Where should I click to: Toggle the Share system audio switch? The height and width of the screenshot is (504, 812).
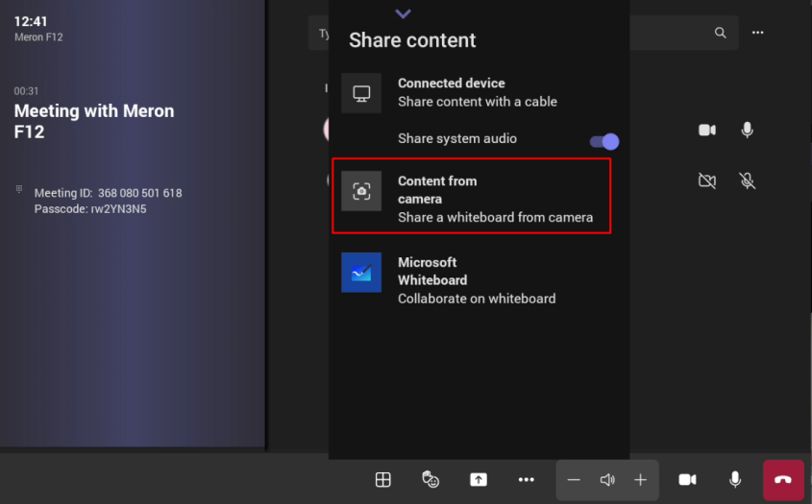603,141
